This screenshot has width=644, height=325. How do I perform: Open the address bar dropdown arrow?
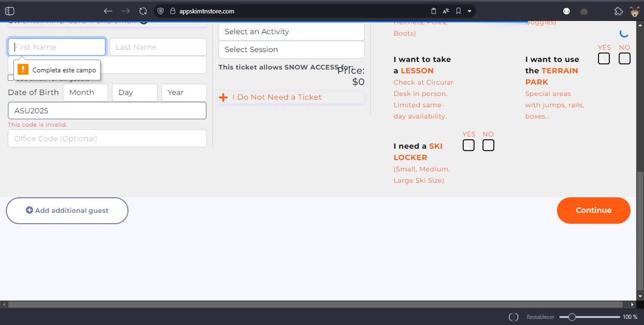pyautogui.click(x=470, y=11)
